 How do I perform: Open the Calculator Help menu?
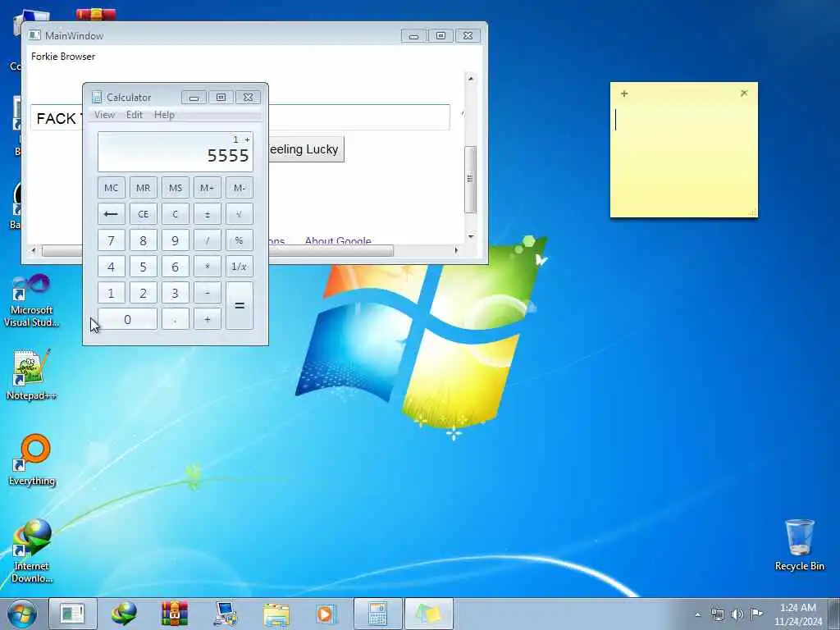point(164,115)
